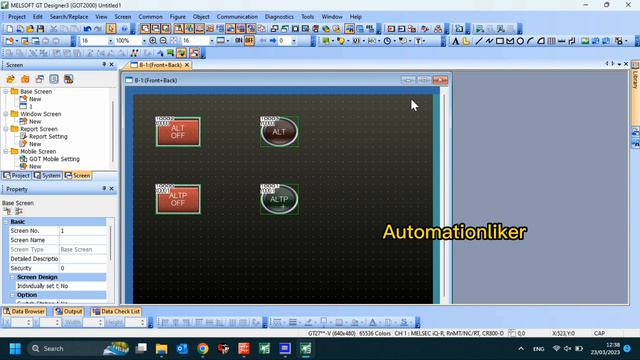Select GOT Mobile Setting in the tree
This screenshot has height=360, width=640.
54,159
